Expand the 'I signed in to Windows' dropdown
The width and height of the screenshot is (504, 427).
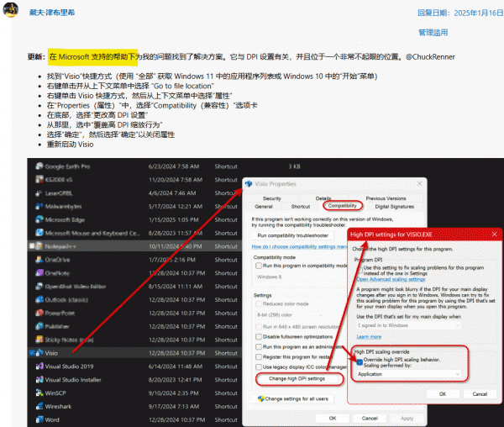[x=408, y=325]
